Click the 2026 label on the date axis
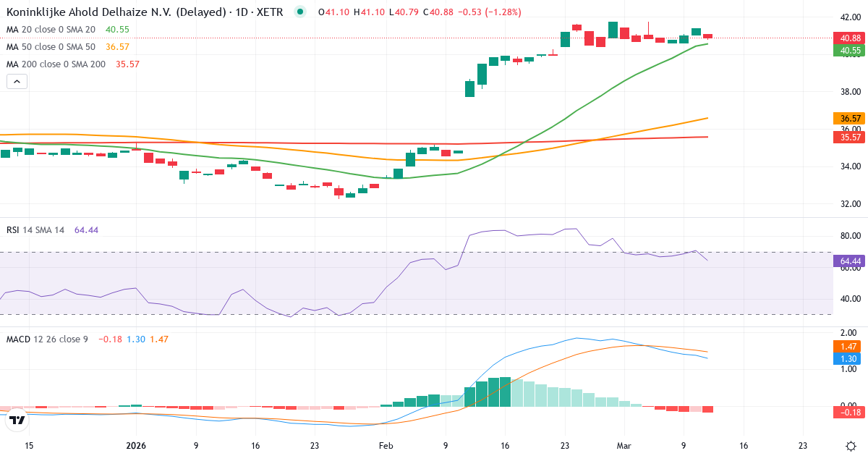 pos(135,447)
